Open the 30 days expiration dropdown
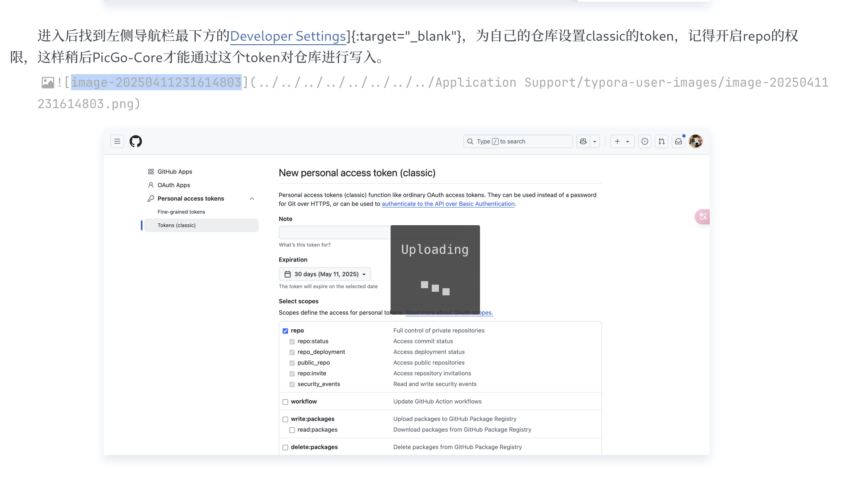This screenshot has width=842, height=504. point(325,274)
